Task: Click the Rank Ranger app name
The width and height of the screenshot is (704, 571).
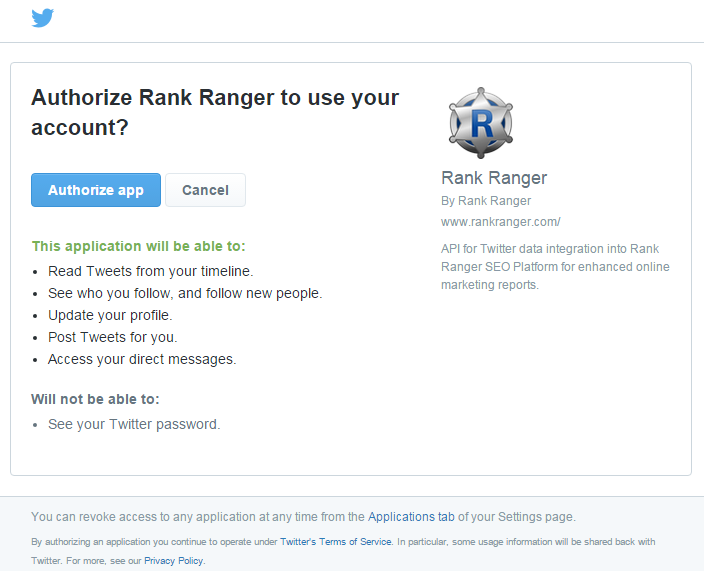Action: click(494, 178)
